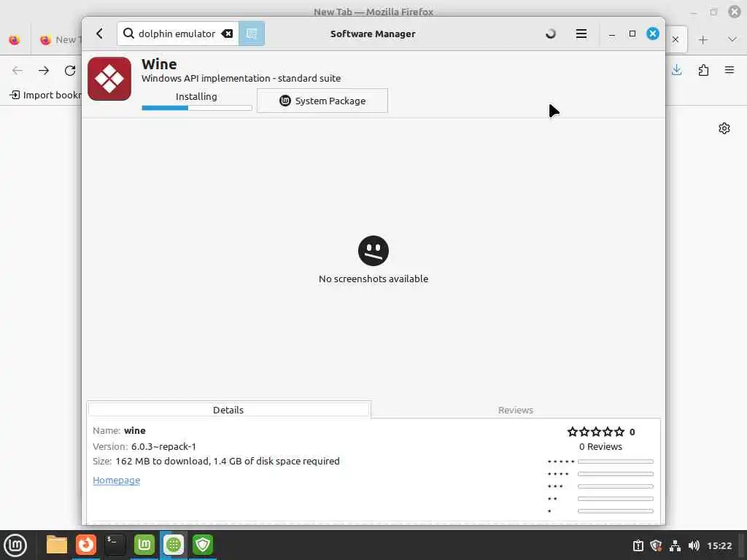
Task: Go back in Software Manager
Action: click(99, 34)
